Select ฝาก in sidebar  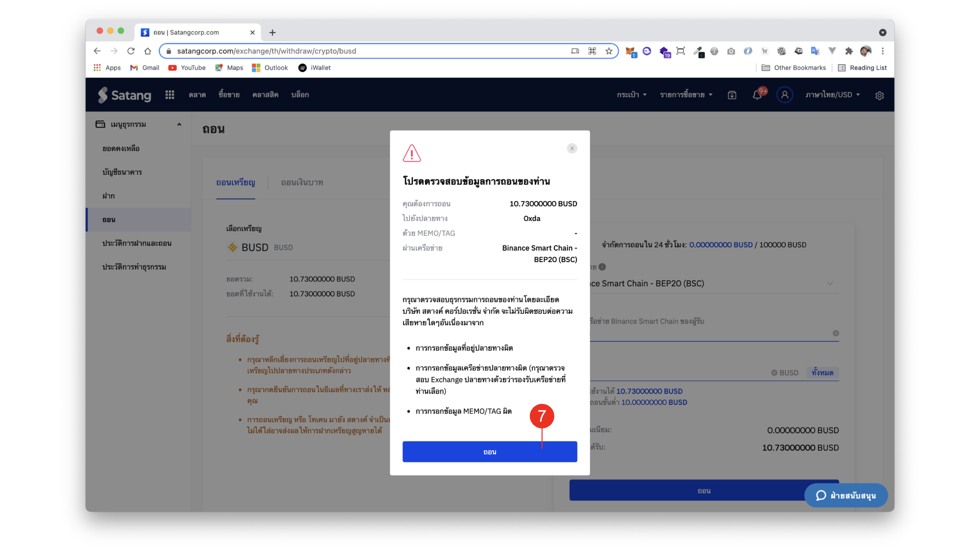[108, 196]
